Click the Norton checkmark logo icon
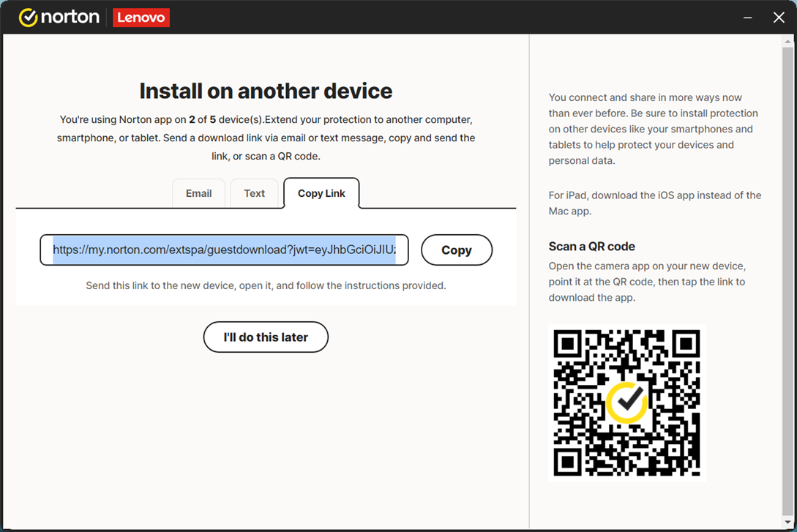This screenshot has height=532, width=797. (x=28, y=18)
